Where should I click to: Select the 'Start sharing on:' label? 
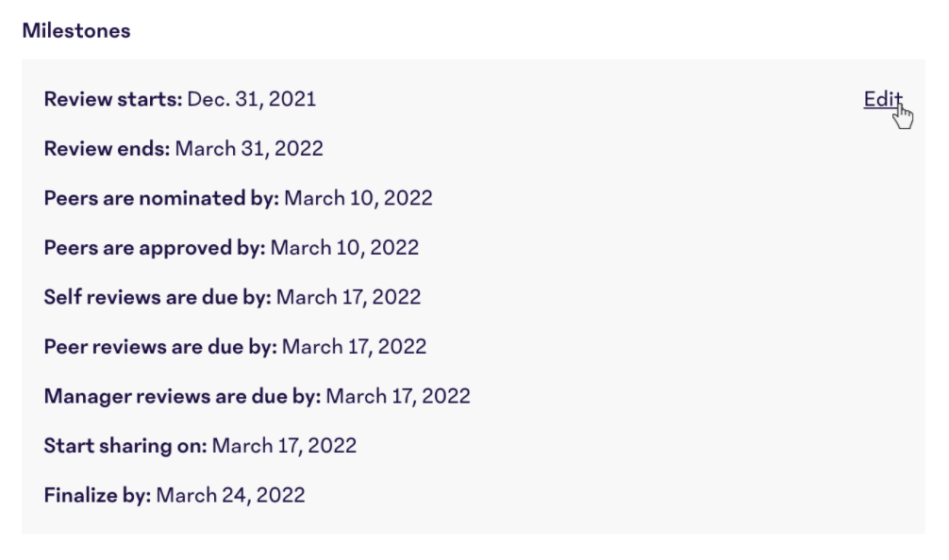click(125, 446)
